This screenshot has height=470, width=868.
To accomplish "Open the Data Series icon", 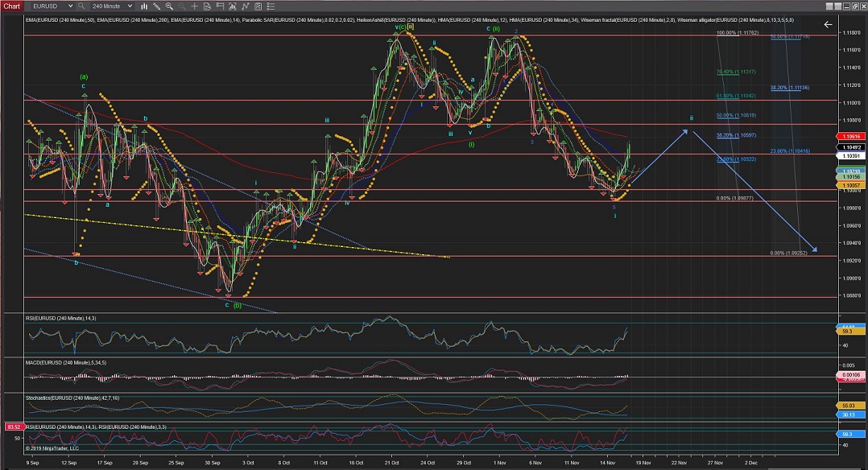I will 233,6.
